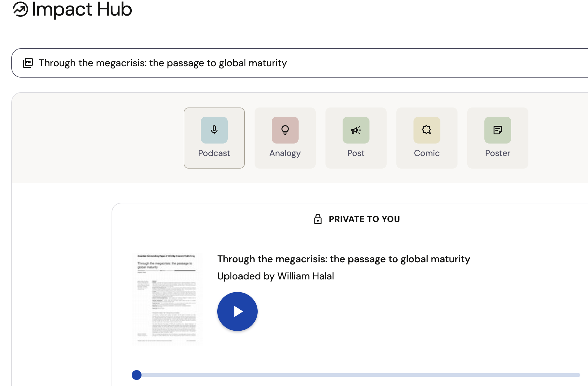The width and height of the screenshot is (588, 386).
Task: Click the slider handle at track start
Action: point(137,375)
